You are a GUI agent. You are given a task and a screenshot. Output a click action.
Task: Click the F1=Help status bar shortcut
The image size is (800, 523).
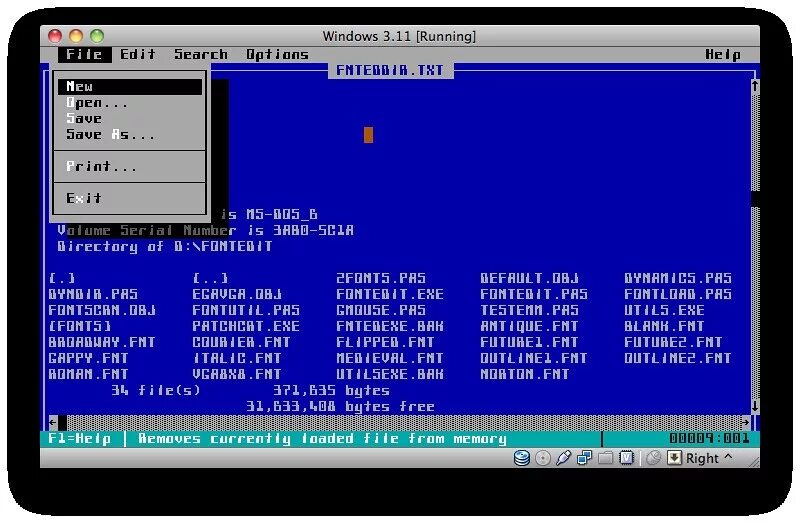[80, 438]
